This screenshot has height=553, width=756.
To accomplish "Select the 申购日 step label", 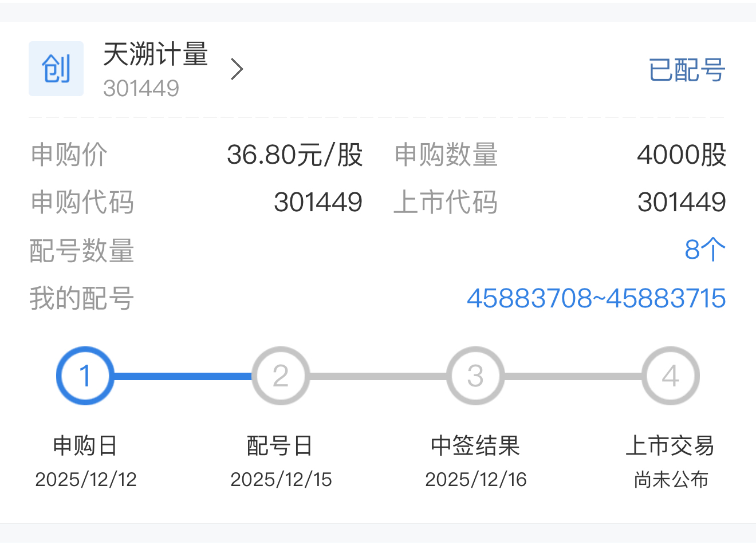I will point(85,445).
